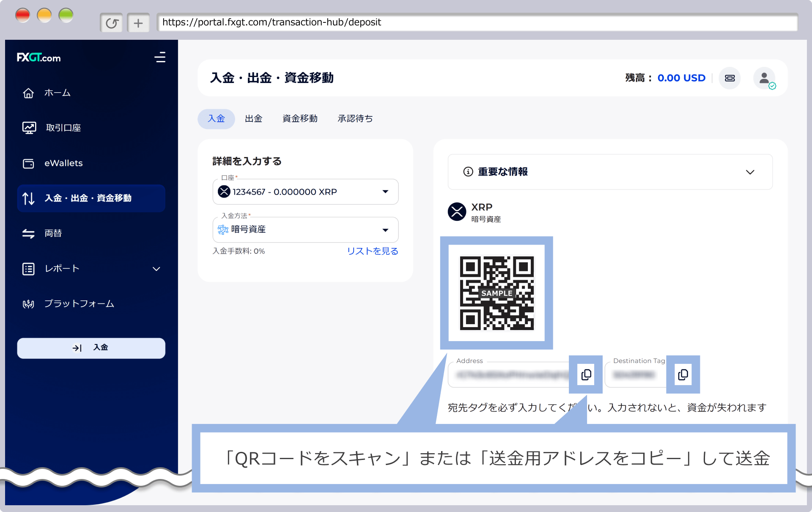812x512 pixels.
Task: Click the リストを見る link
Action: click(373, 251)
